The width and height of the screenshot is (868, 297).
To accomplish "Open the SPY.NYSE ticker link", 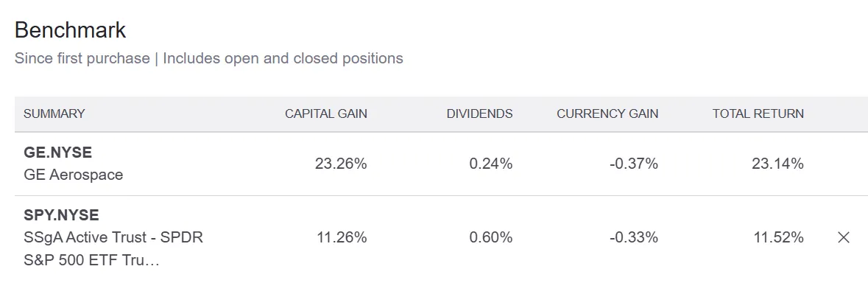I will tap(61, 215).
